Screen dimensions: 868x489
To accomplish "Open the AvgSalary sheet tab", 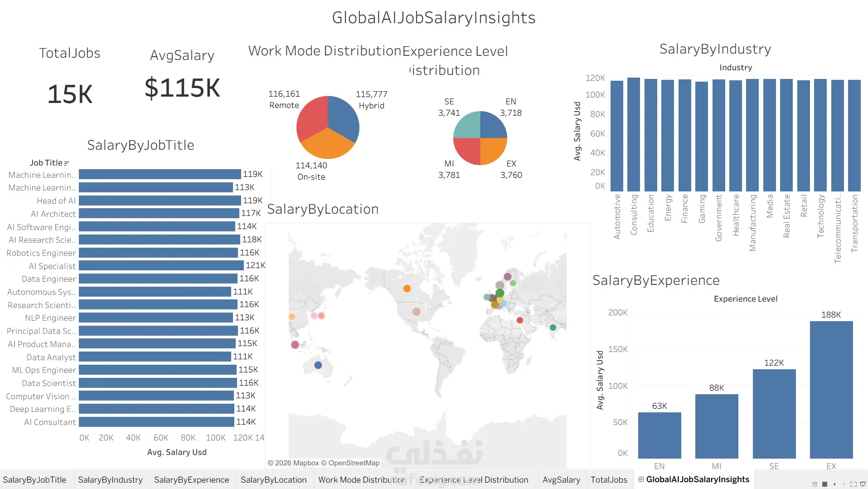I will click(561, 479).
